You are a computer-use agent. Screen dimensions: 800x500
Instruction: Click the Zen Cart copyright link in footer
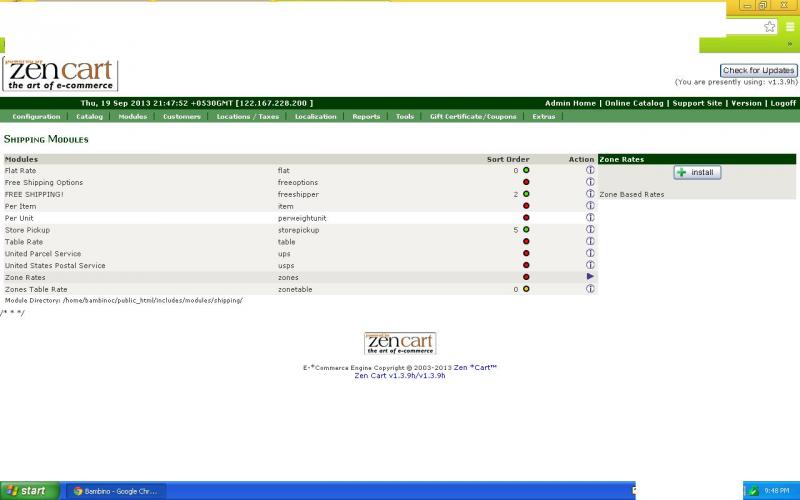(x=476, y=367)
